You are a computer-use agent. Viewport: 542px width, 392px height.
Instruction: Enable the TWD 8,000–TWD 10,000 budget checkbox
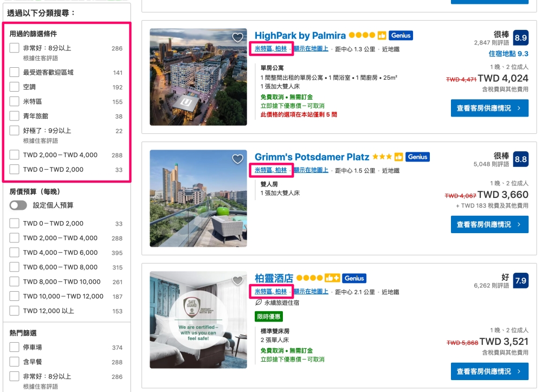point(14,281)
